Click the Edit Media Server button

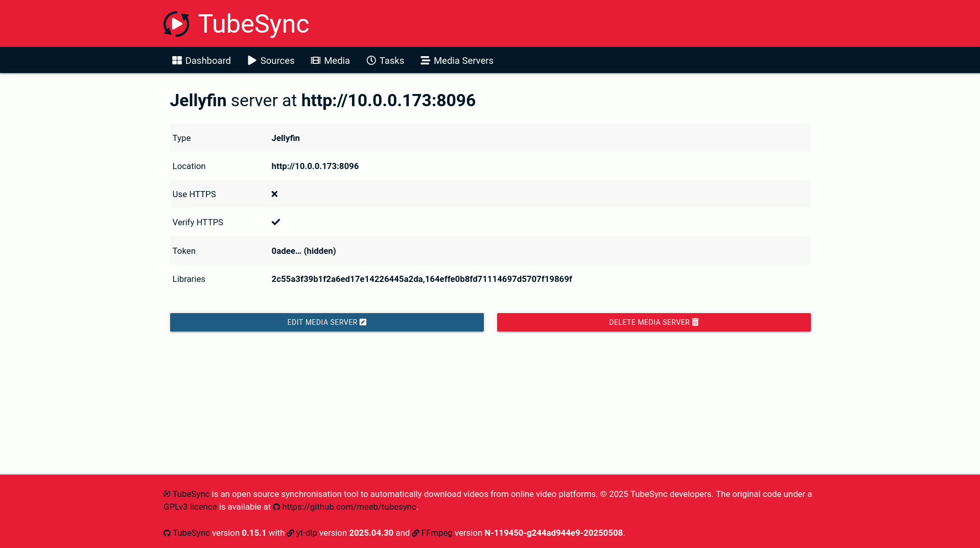pyautogui.click(x=326, y=322)
